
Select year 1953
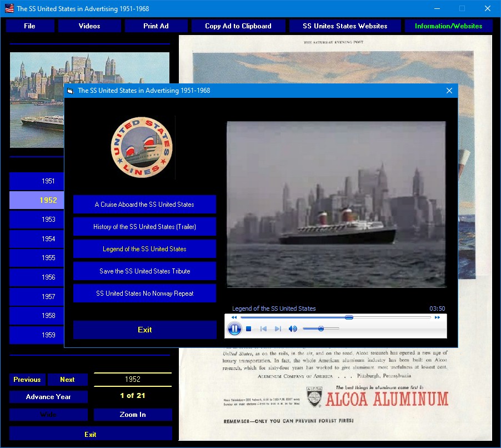pos(37,220)
